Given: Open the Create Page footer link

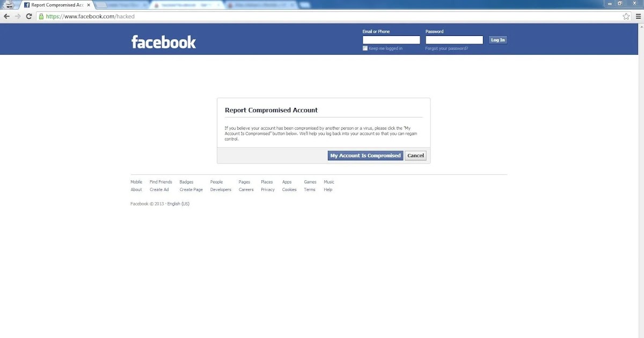Looking at the screenshot, I should click(x=191, y=189).
